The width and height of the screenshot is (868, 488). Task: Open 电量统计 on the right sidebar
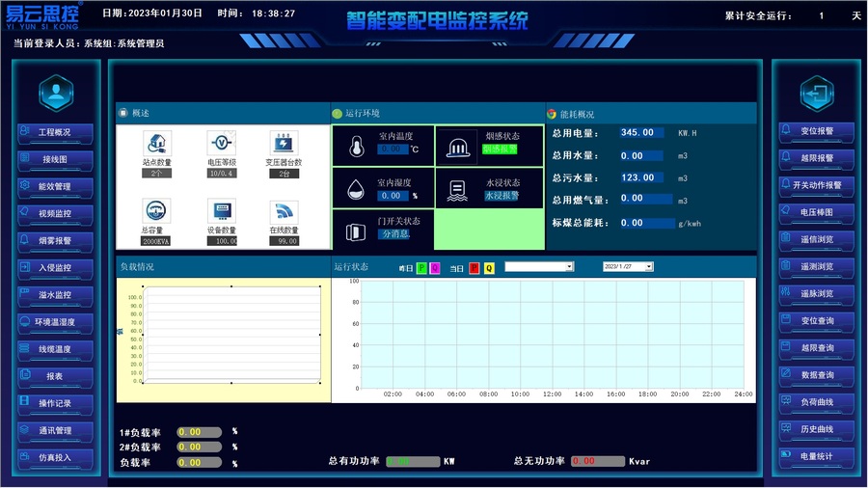(x=817, y=457)
